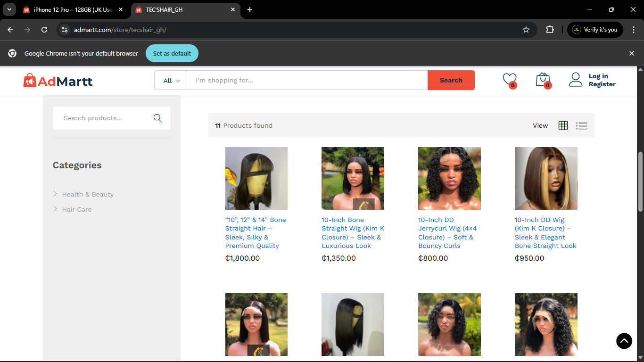View site information icon in address bar
The image size is (644, 362).
pyautogui.click(x=65, y=30)
